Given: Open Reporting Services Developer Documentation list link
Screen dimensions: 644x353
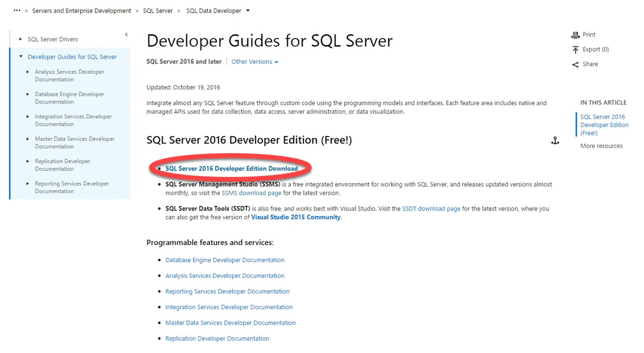Looking at the screenshot, I should (227, 291).
